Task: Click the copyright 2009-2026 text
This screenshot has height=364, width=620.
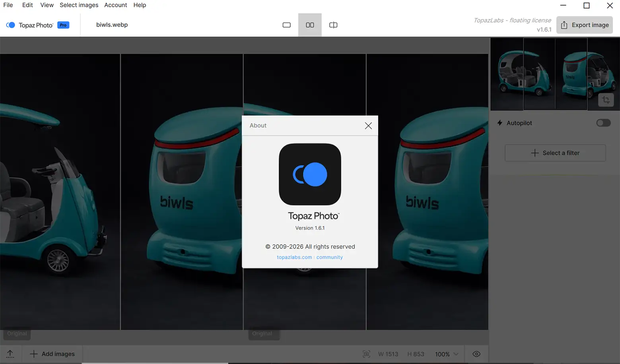Action: pyautogui.click(x=310, y=247)
